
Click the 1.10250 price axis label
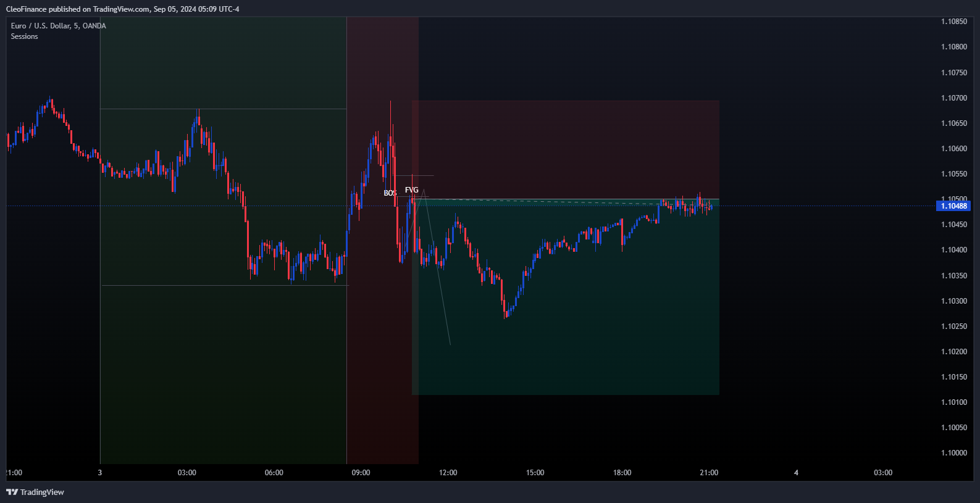pos(953,326)
